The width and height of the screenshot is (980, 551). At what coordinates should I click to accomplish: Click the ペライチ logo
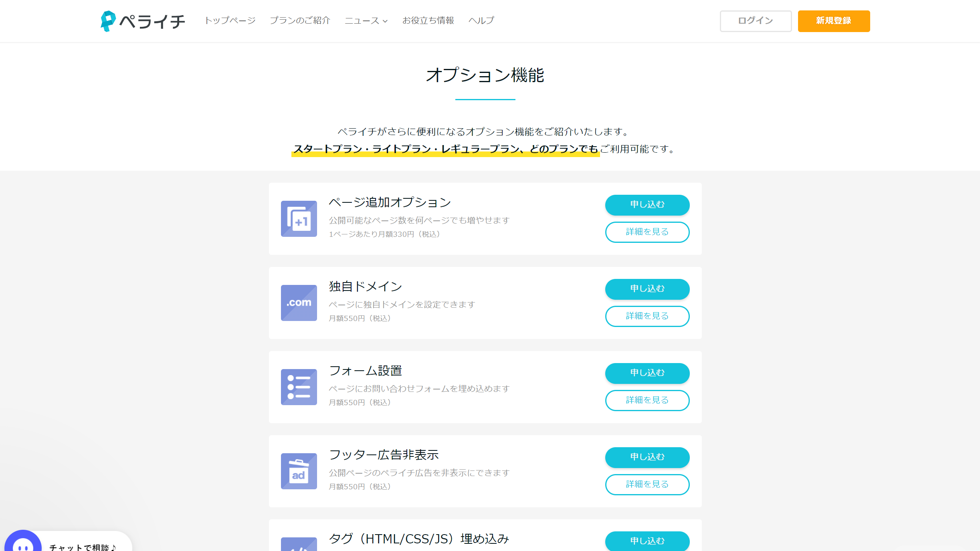coord(143,21)
